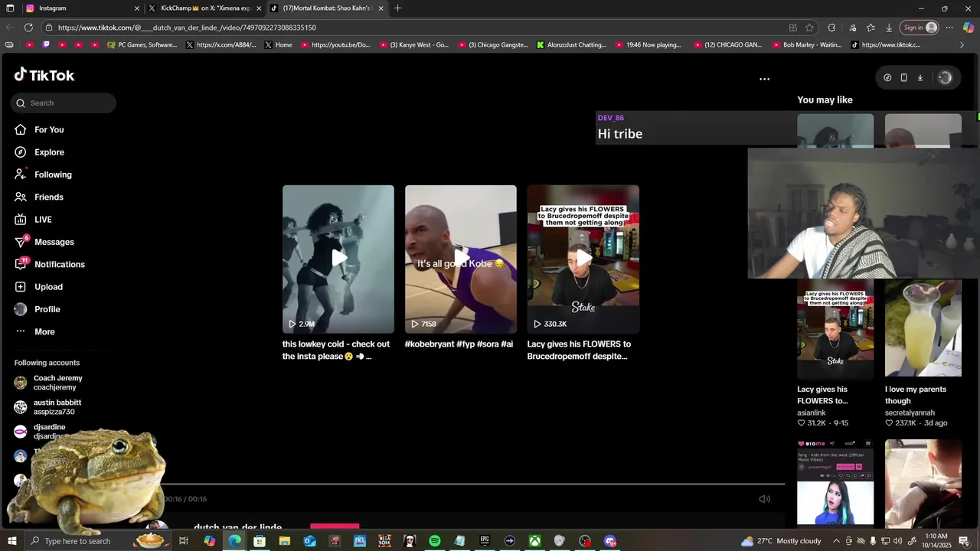Open asianlink's recommended Lacy video

pyautogui.click(x=835, y=329)
